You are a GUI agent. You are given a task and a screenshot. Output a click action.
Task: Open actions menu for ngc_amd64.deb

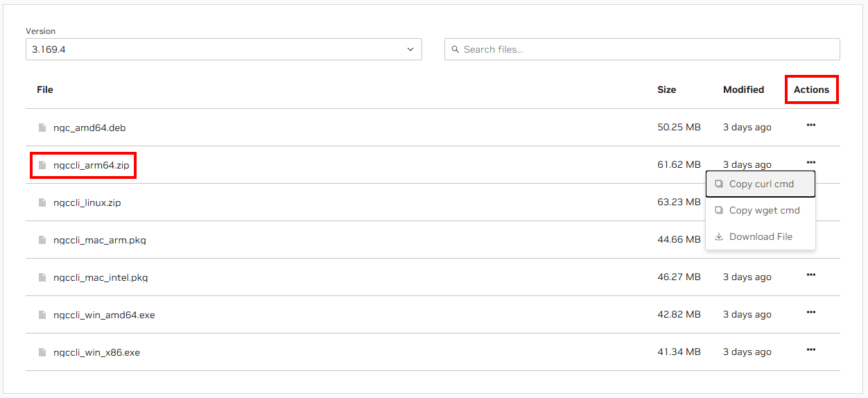coord(810,126)
